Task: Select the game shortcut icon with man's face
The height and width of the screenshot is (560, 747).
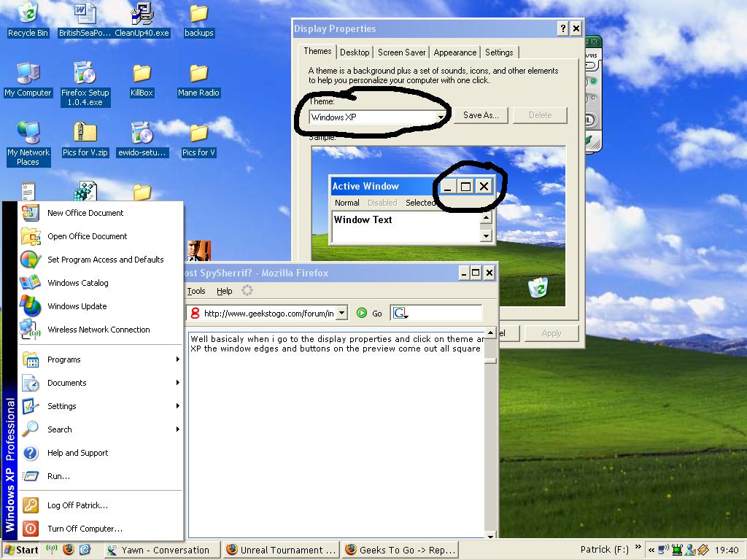Action: point(198,251)
